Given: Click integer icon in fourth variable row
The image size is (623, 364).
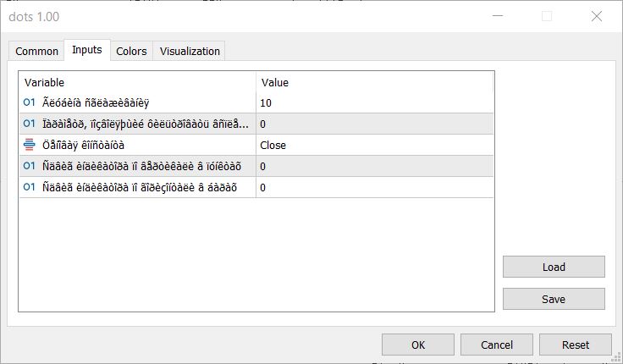Looking at the screenshot, I should point(29,166).
